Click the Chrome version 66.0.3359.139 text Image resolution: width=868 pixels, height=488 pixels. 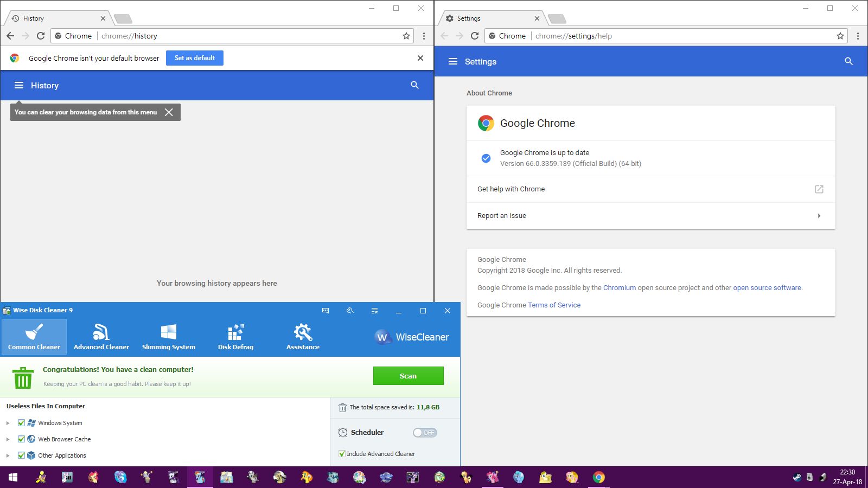[x=571, y=164]
